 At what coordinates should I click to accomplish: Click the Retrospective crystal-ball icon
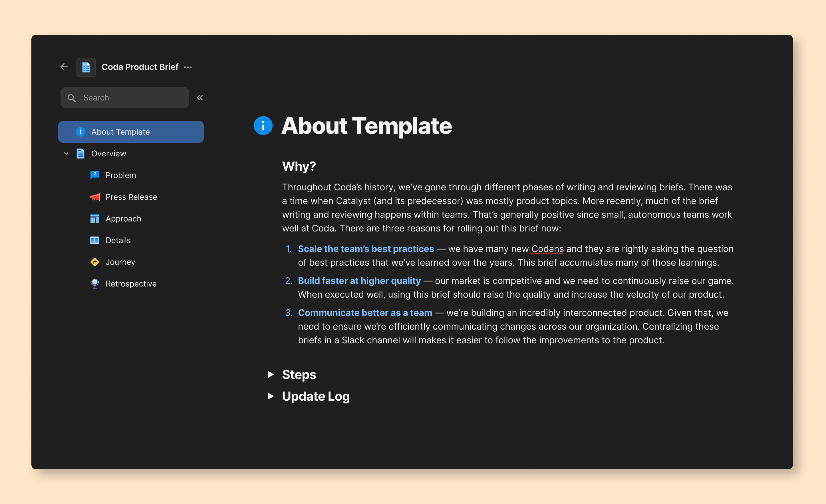pos(95,283)
